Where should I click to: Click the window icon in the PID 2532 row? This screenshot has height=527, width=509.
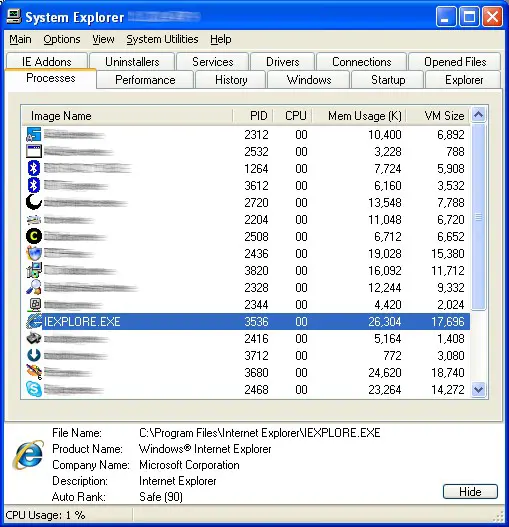coord(34,152)
